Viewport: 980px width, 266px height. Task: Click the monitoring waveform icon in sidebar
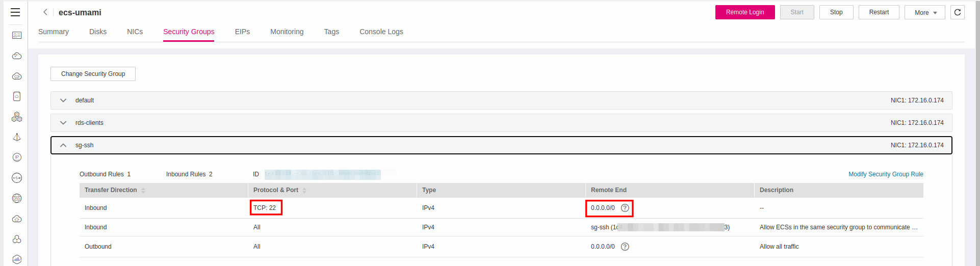point(17,178)
